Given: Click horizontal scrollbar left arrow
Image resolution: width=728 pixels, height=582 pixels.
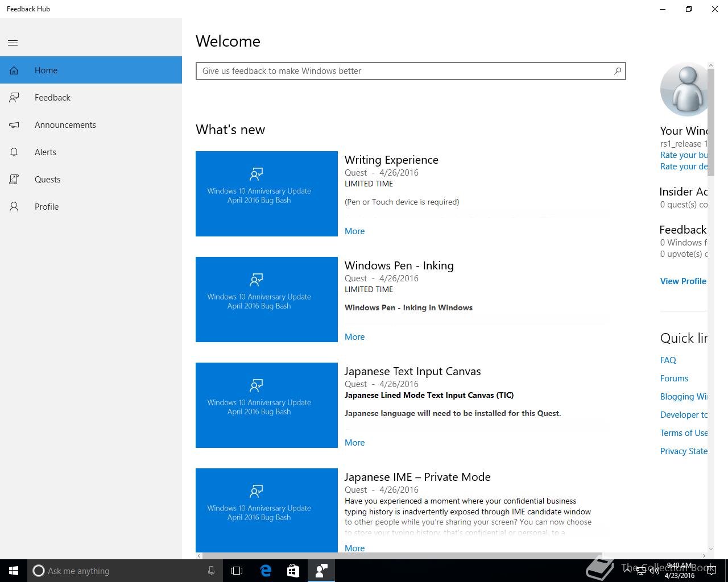Looking at the screenshot, I should (x=198, y=556).
